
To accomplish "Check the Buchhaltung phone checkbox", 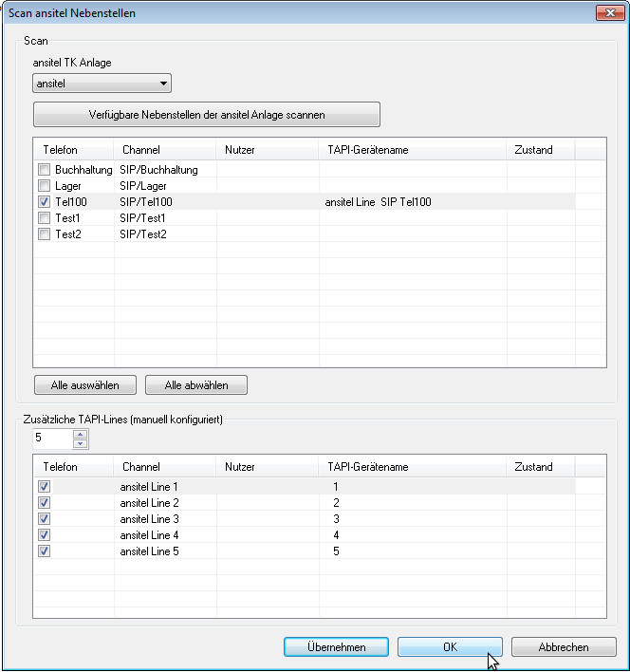I will pyautogui.click(x=44, y=170).
